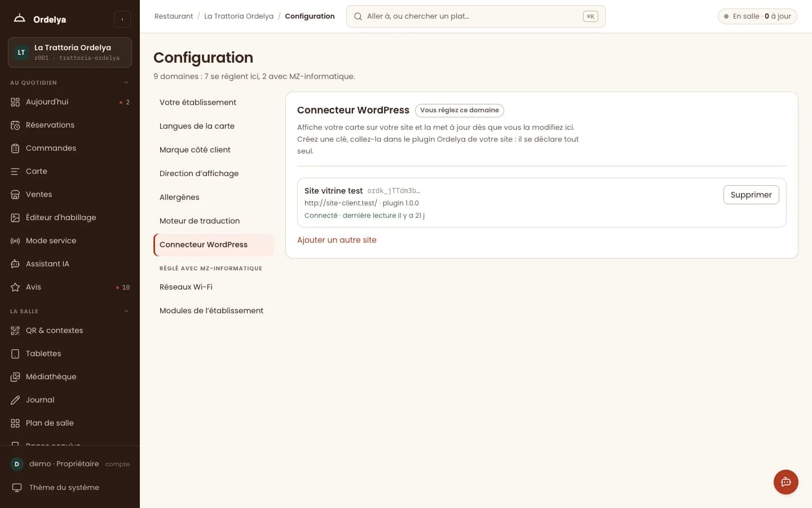Open the Avis star icon

(15, 287)
